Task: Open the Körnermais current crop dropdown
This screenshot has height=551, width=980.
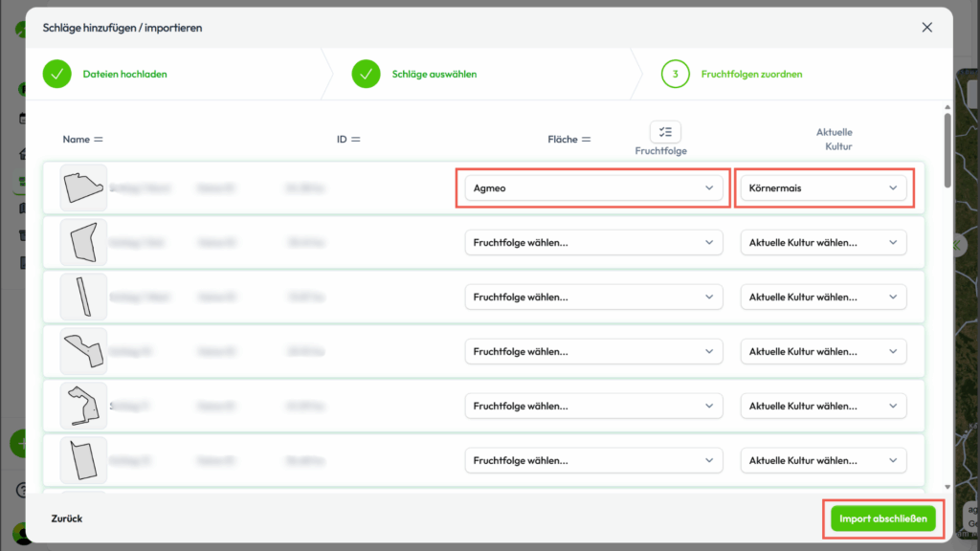Action: tap(823, 188)
